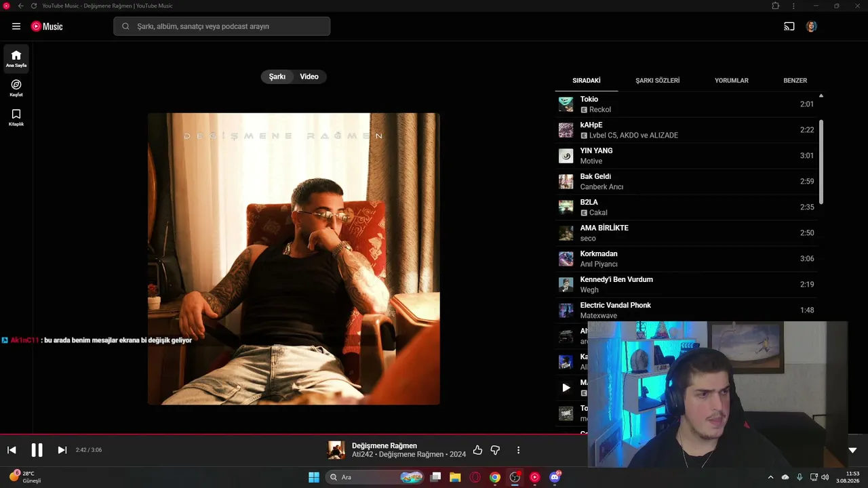The height and width of the screenshot is (488, 868).
Task: Click the song search input field
Action: coord(222,26)
